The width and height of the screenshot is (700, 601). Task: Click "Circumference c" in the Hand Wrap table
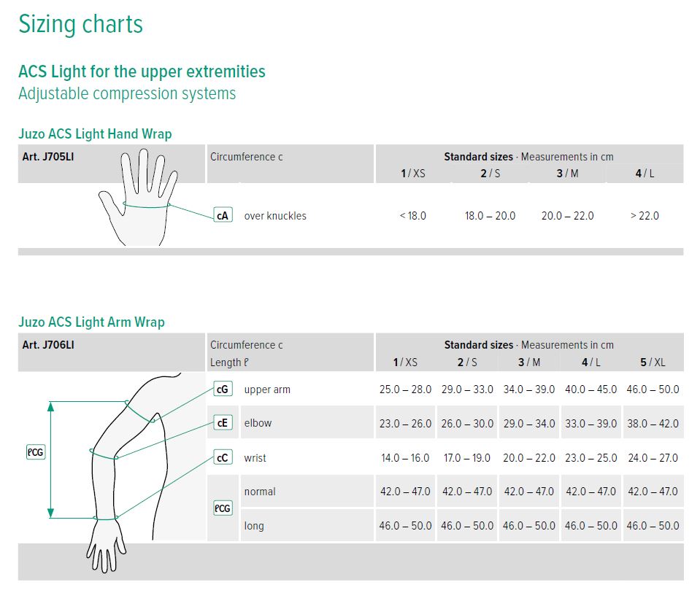coord(247,157)
